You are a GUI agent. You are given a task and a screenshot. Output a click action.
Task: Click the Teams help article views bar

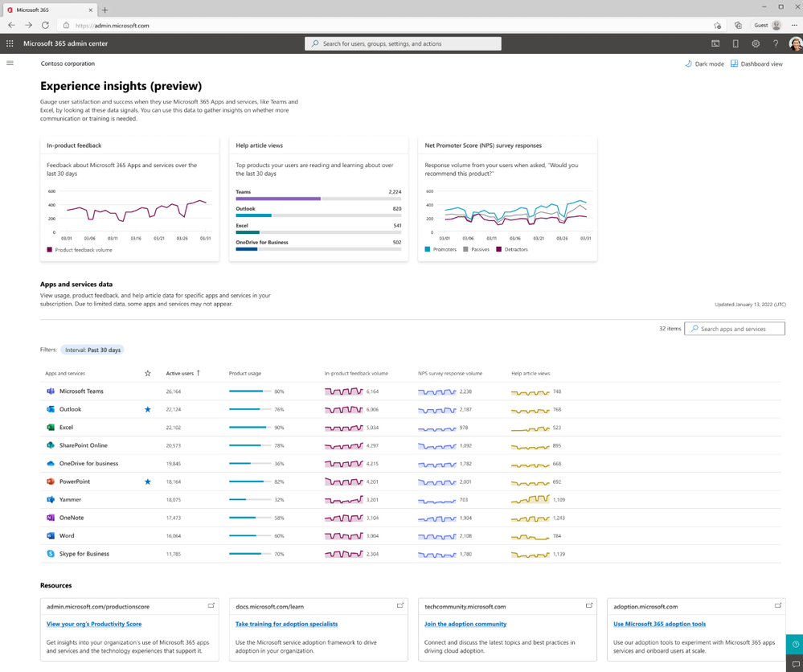tap(318, 199)
